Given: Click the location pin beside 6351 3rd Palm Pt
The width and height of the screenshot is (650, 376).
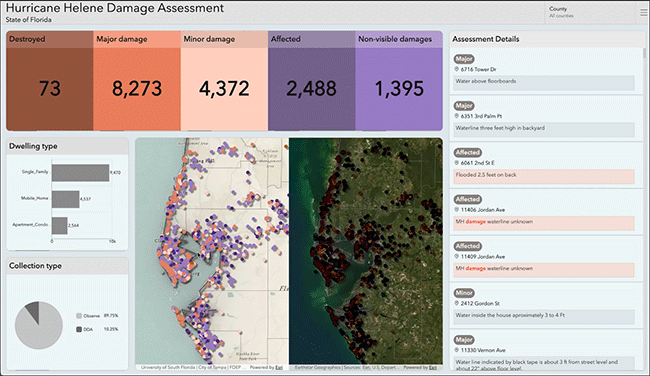Looking at the screenshot, I should click(x=456, y=116).
